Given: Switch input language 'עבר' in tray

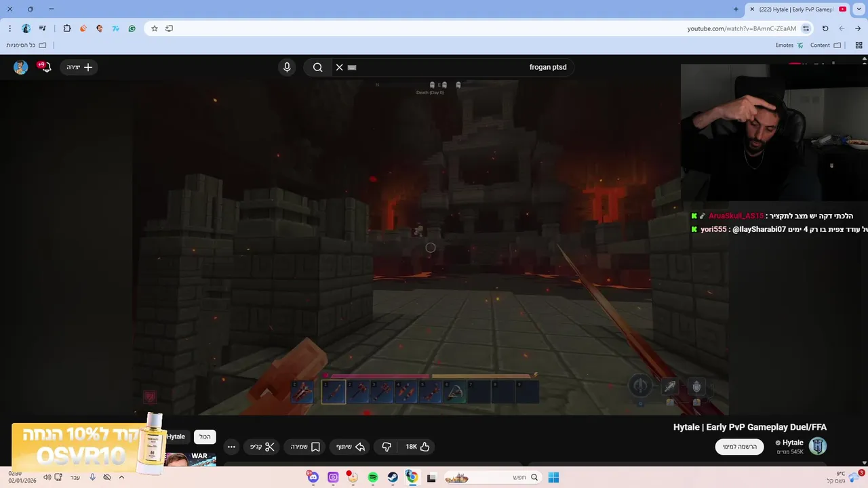Looking at the screenshot, I should [x=75, y=477].
